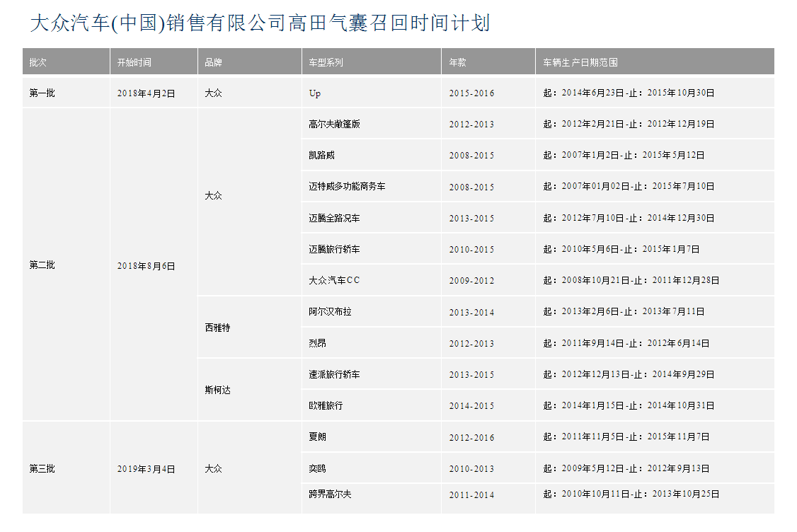Select the date range starting 2012年12月13日
The width and height of the screenshot is (797, 532).
[629, 374]
